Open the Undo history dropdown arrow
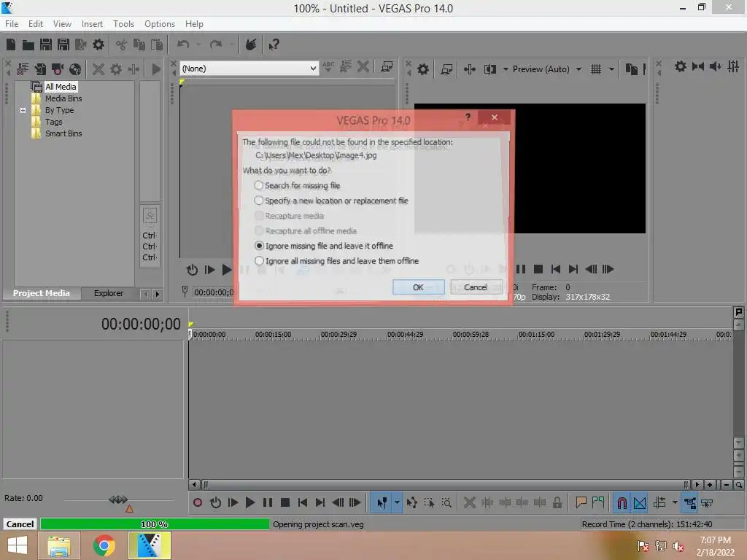 (x=198, y=44)
